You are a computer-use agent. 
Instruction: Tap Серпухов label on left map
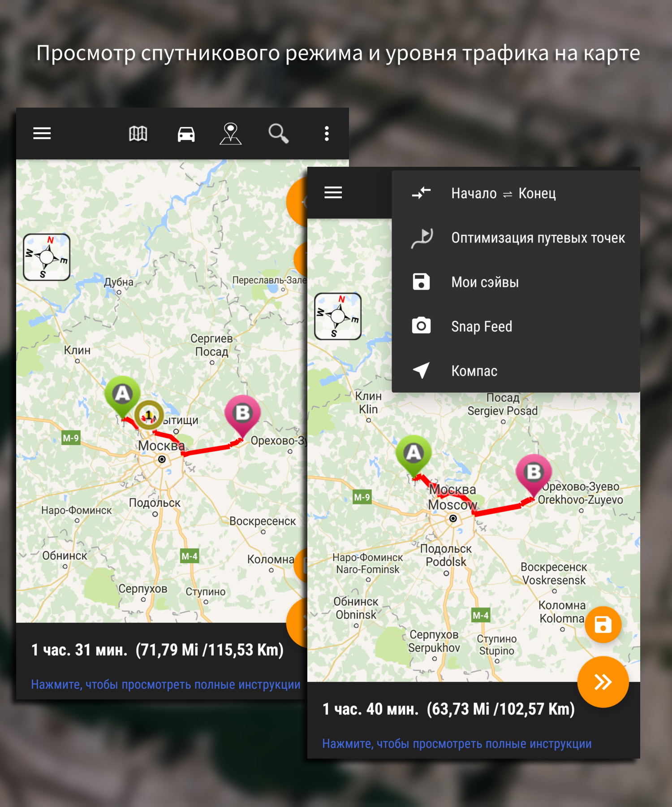click(x=143, y=589)
